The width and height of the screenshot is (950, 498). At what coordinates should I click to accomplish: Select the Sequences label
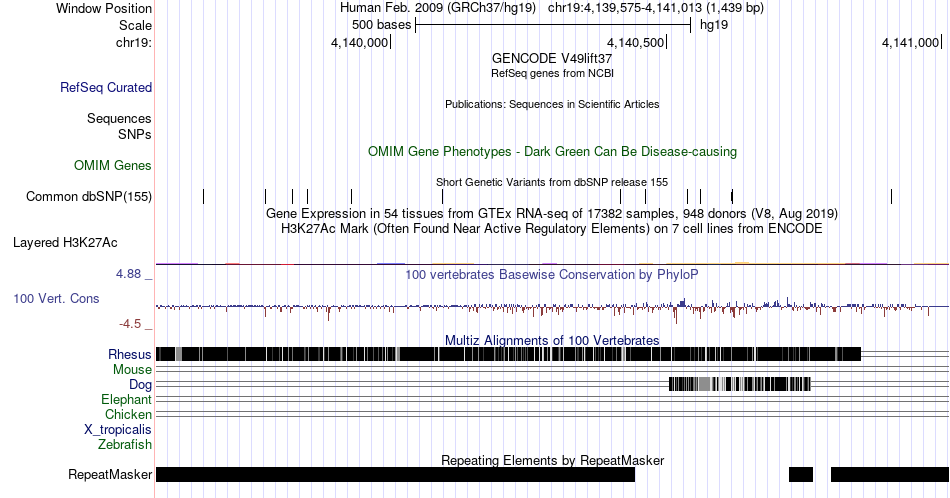tap(119, 118)
